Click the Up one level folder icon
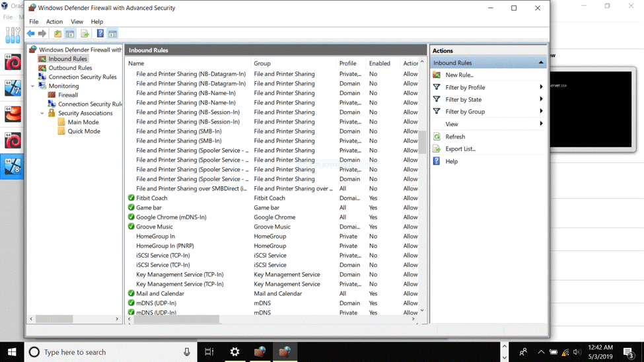Screen dimensions: 644x362 click(57, 34)
